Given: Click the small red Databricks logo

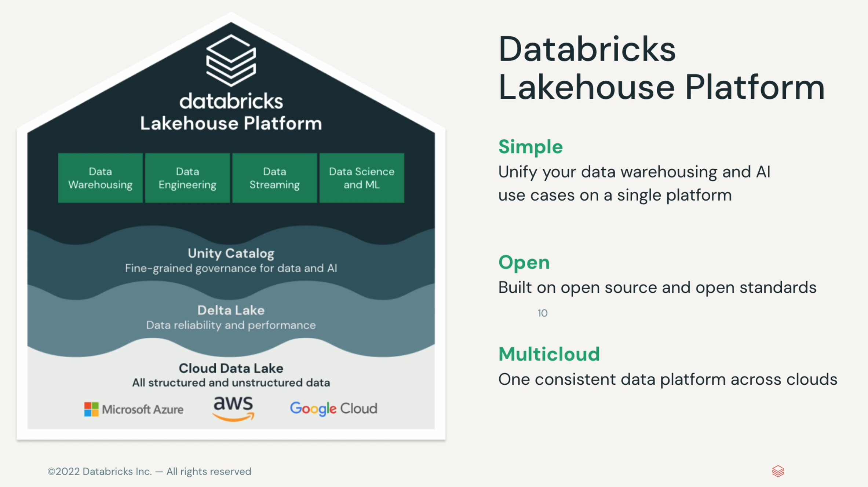Looking at the screenshot, I should 778,471.
